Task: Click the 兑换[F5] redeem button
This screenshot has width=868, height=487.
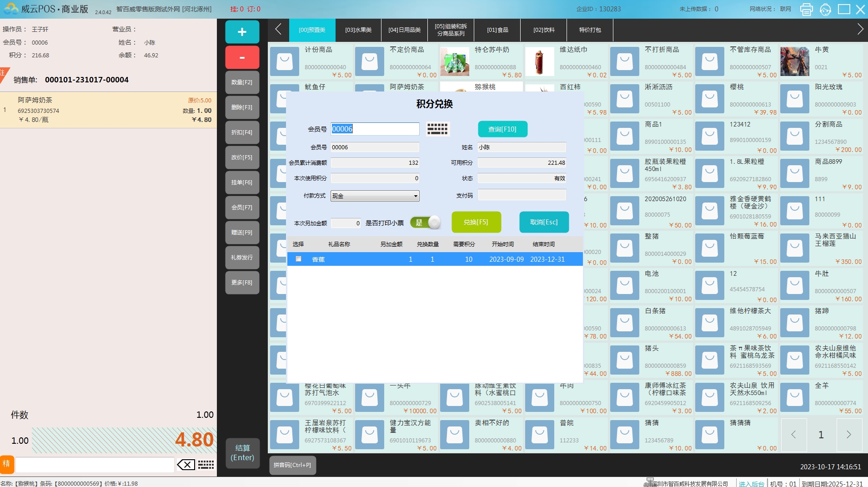Action: 476,222
